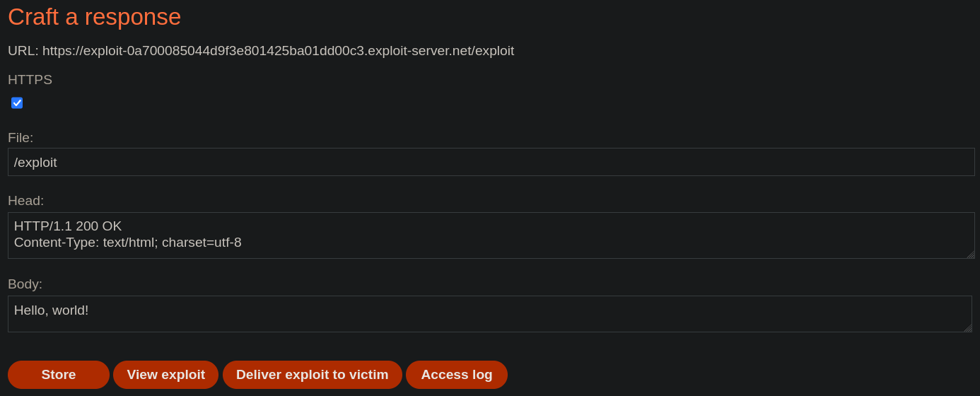Open View exploit

click(x=165, y=375)
